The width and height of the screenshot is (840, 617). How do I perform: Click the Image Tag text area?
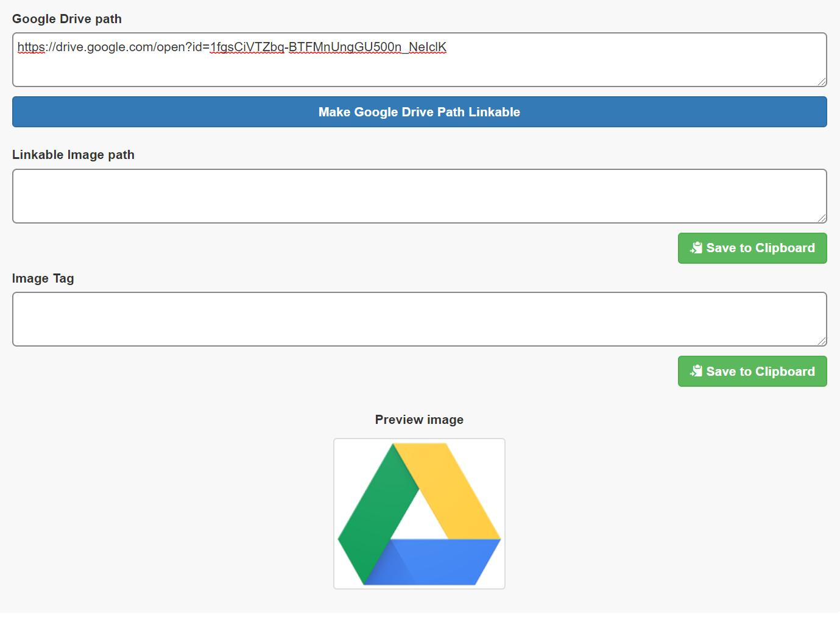[x=419, y=319]
